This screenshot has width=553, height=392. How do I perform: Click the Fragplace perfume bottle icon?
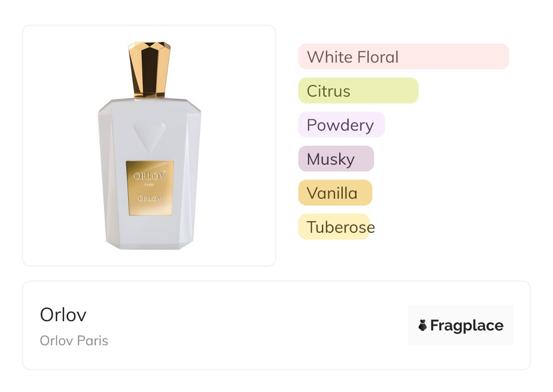(423, 325)
